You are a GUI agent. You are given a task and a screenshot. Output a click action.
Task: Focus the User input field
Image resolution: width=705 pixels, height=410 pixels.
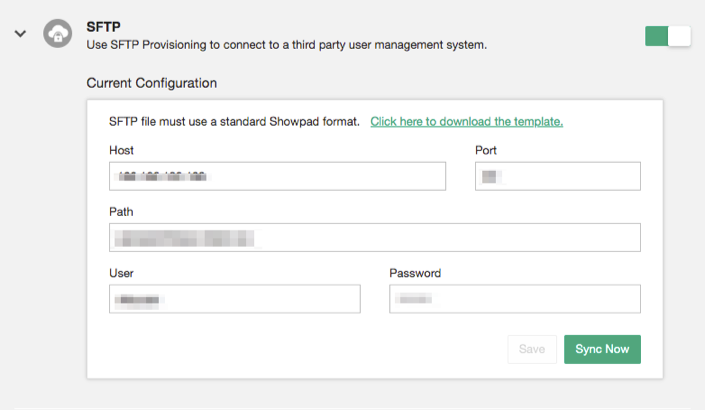pos(235,299)
